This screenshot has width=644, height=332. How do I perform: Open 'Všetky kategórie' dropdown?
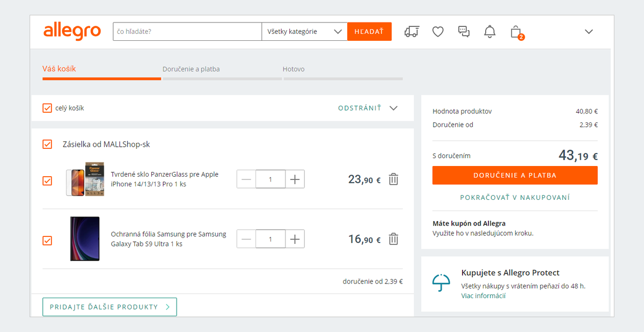point(305,32)
